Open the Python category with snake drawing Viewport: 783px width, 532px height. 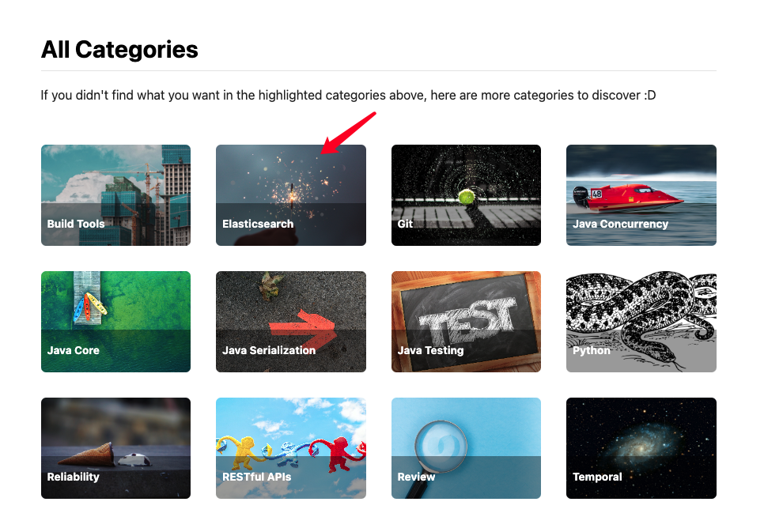tap(641, 322)
